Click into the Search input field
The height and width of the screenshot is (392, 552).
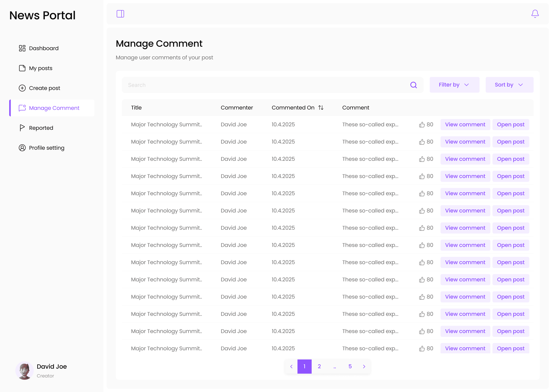tap(266, 85)
